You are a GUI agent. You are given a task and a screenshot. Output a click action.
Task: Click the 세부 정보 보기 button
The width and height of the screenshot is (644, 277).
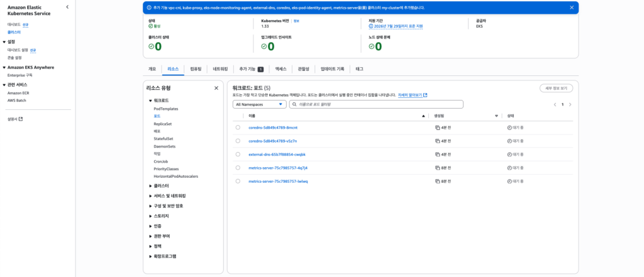click(556, 88)
